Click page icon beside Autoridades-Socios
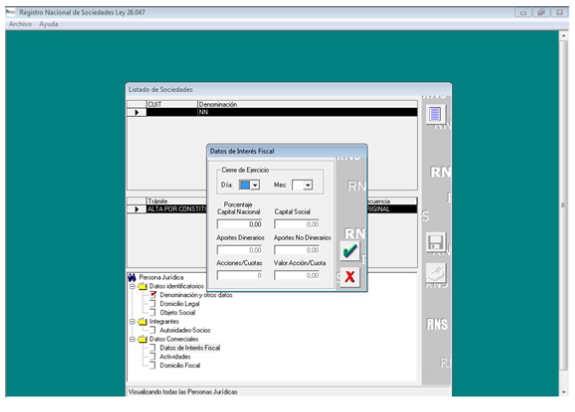575x412 pixels. click(x=153, y=330)
